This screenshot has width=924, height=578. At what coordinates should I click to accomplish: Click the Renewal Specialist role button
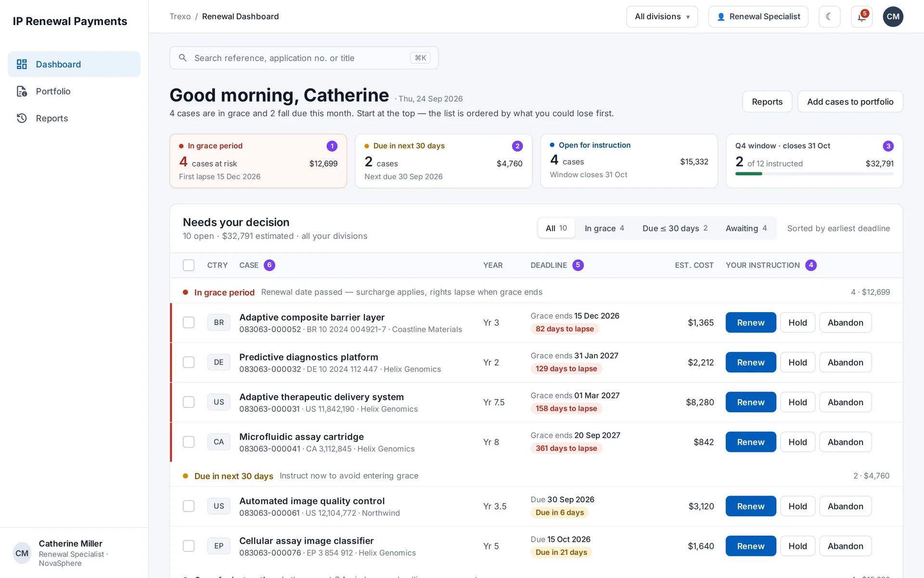pos(758,16)
